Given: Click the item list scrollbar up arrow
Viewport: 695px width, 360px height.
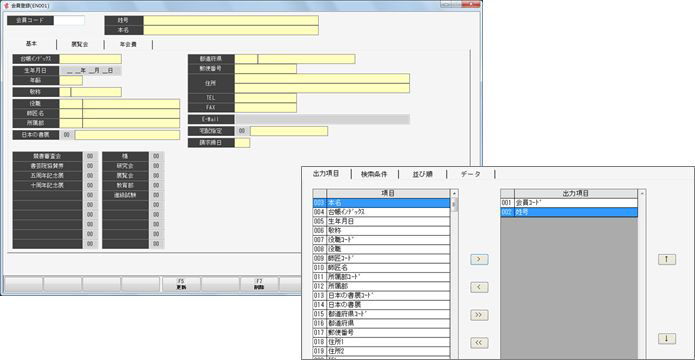Looking at the screenshot, I should coord(454,193).
